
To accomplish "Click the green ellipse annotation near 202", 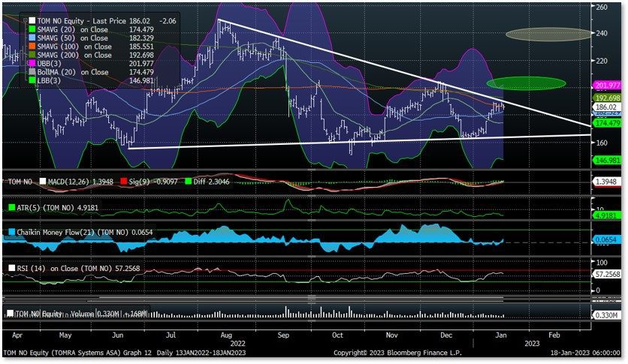I will tap(526, 83).
